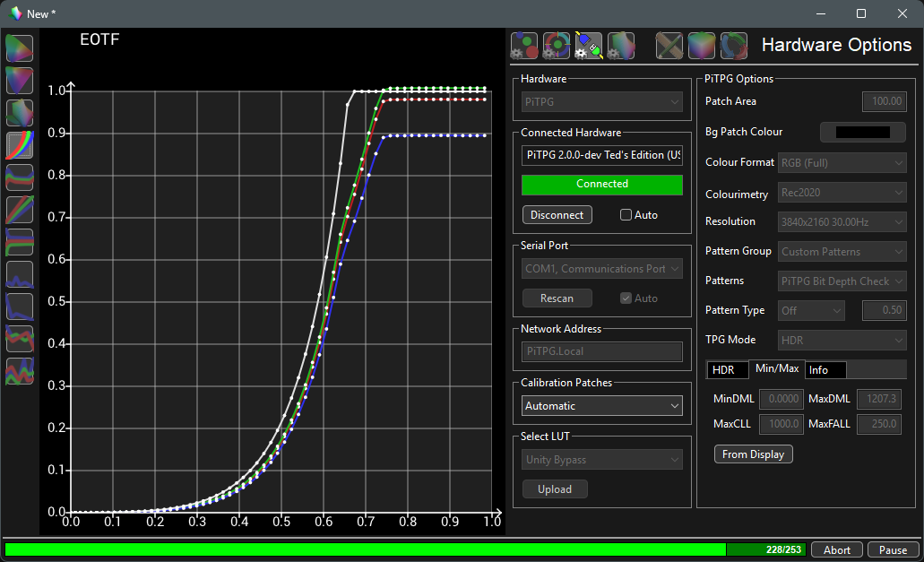Image resolution: width=924 pixels, height=562 pixels.
Task: Select the Min/Max tab
Action: click(777, 368)
